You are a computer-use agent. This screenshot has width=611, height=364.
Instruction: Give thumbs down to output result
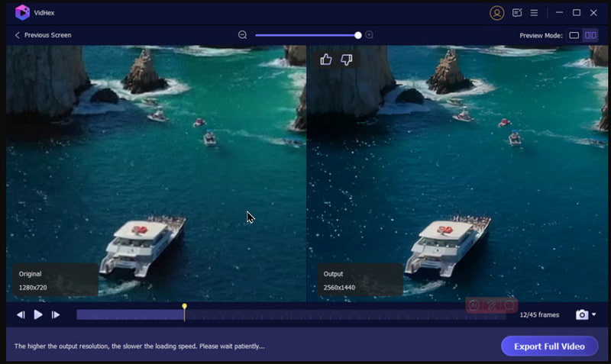(346, 60)
